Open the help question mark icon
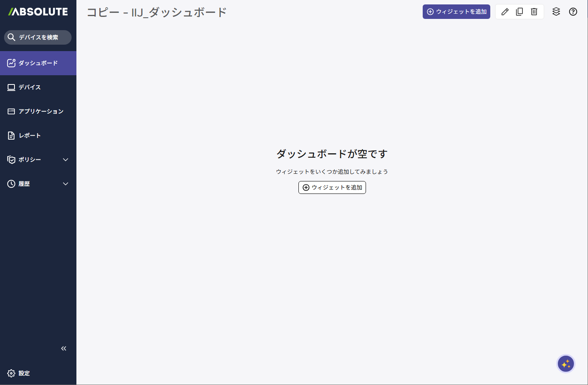588x385 pixels. (x=573, y=12)
